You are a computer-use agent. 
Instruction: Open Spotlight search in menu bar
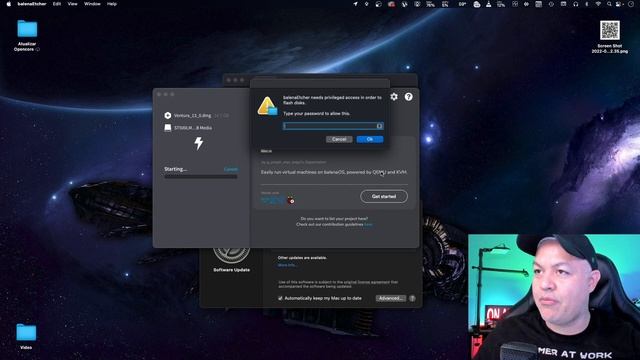coord(609,4)
